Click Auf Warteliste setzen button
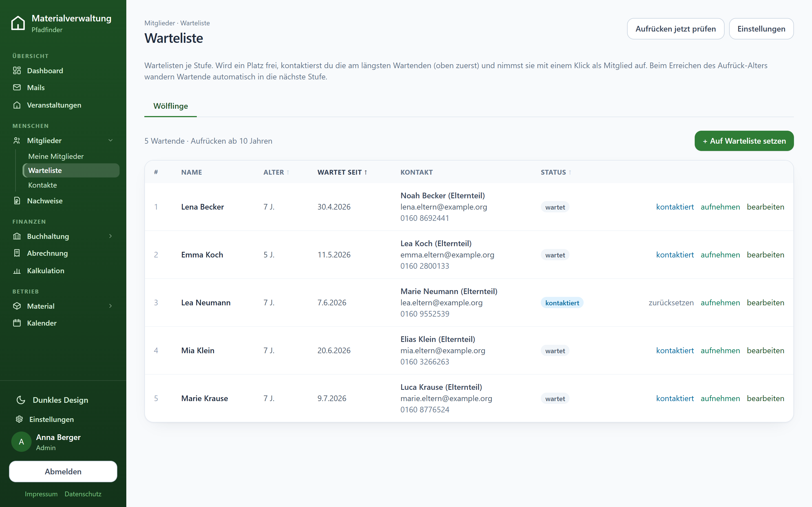Screen dimensions: 812x507 (x=744, y=141)
